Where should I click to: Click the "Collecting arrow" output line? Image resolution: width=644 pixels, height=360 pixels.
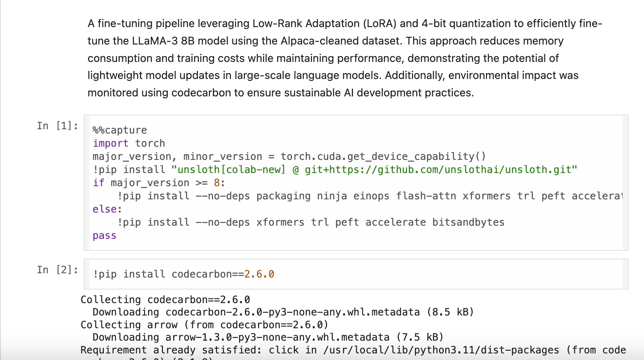coord(204,325)
